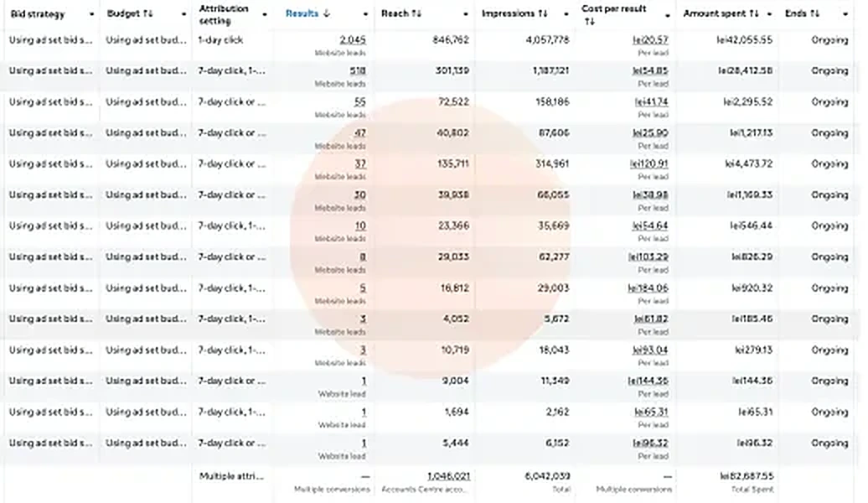
Task: Click the 1,046,021 total reach link
Action: 448,476
